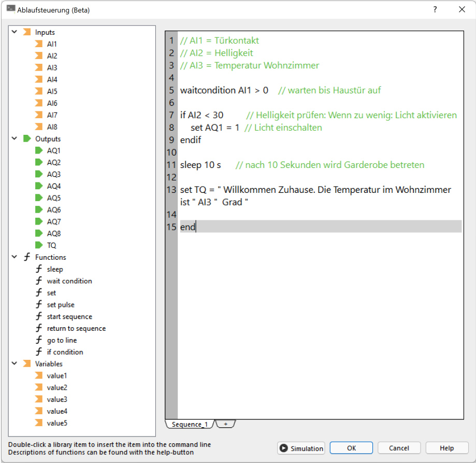Collapse the Inputs tree group
This screenshot has width=476, height=463.
click(14, 32)
